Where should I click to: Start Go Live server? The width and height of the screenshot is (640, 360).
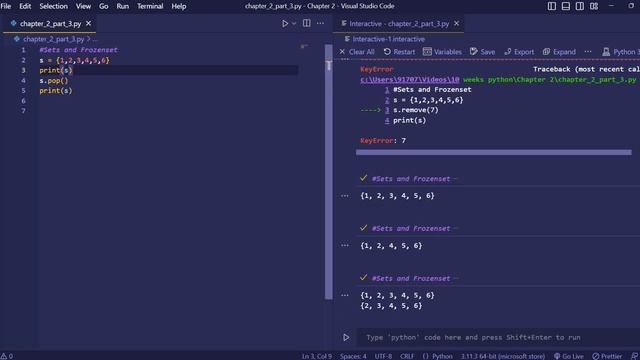click(x=569, y=356)
